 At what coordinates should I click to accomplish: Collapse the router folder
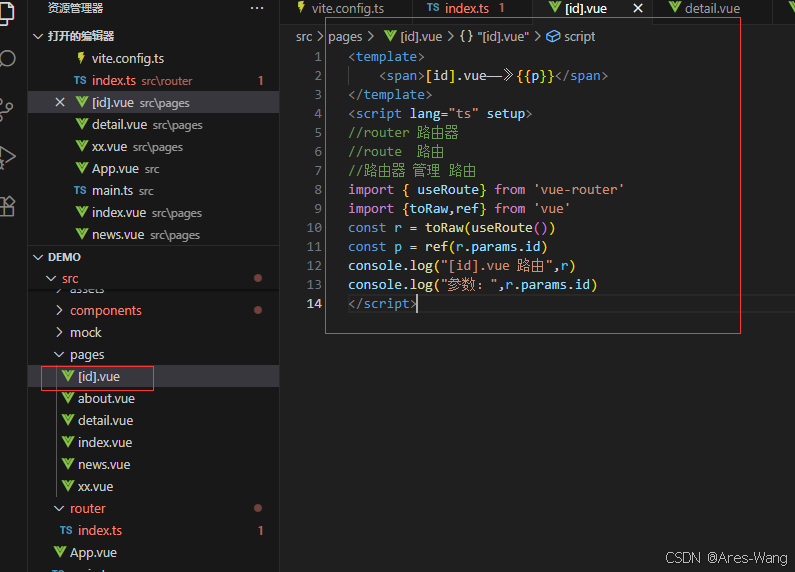59,508
